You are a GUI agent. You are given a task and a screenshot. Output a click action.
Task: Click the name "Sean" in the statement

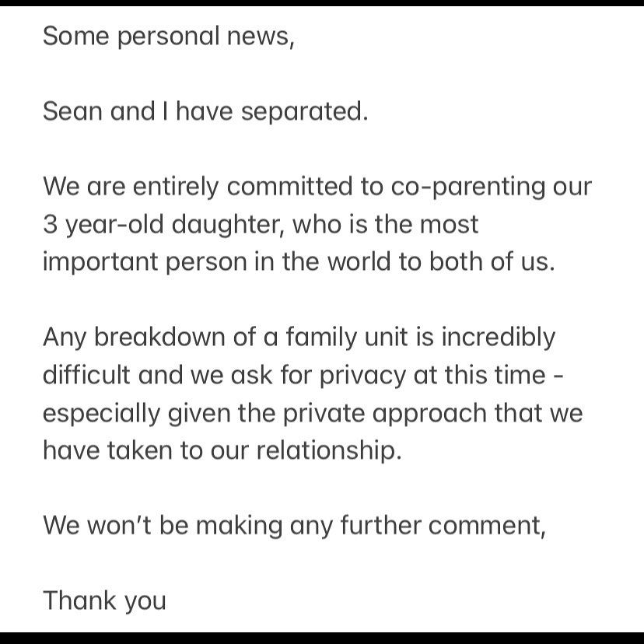tap(71, 111)
